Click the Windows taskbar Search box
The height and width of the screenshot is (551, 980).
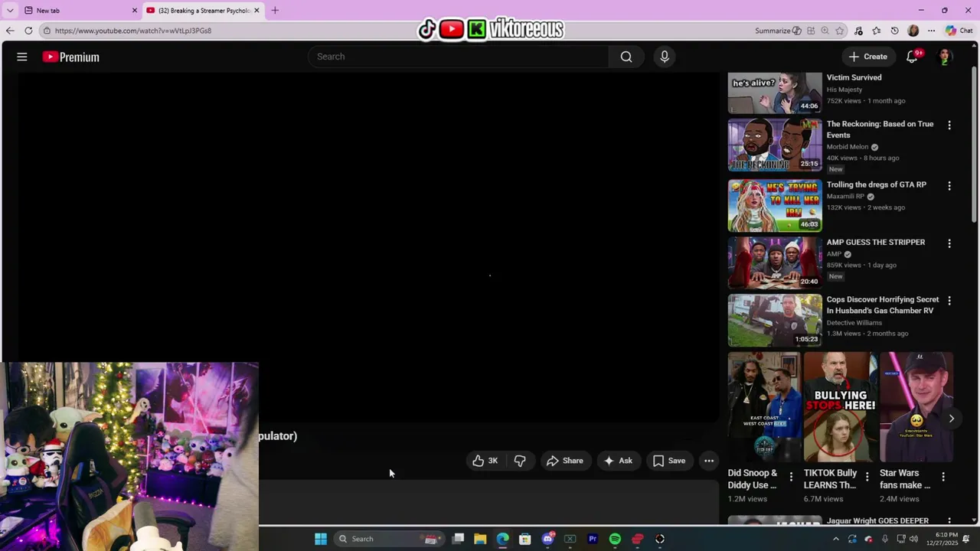[388, 539]
